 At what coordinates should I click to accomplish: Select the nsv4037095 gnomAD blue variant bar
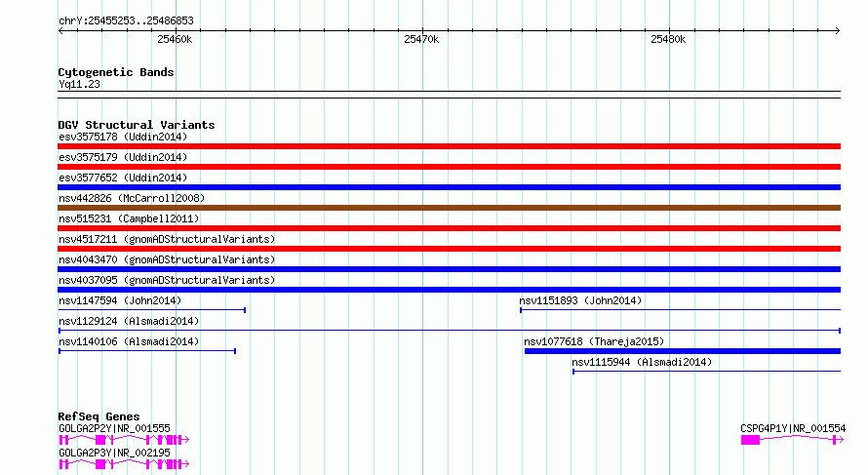click(x=449, y=290)
